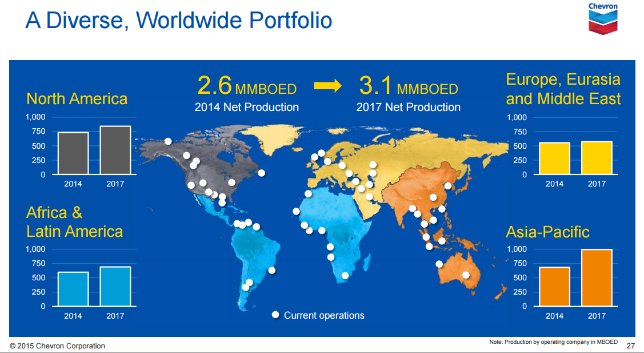Select North America 2014 gray bar
Viewport: 644px width, 353px height.
[x=73, y=153]
